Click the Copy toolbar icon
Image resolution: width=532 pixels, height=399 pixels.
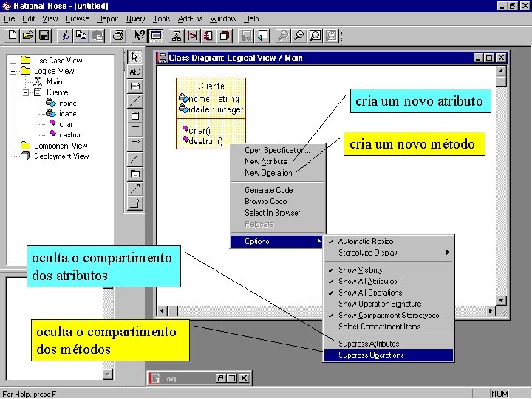click(81, 35)
